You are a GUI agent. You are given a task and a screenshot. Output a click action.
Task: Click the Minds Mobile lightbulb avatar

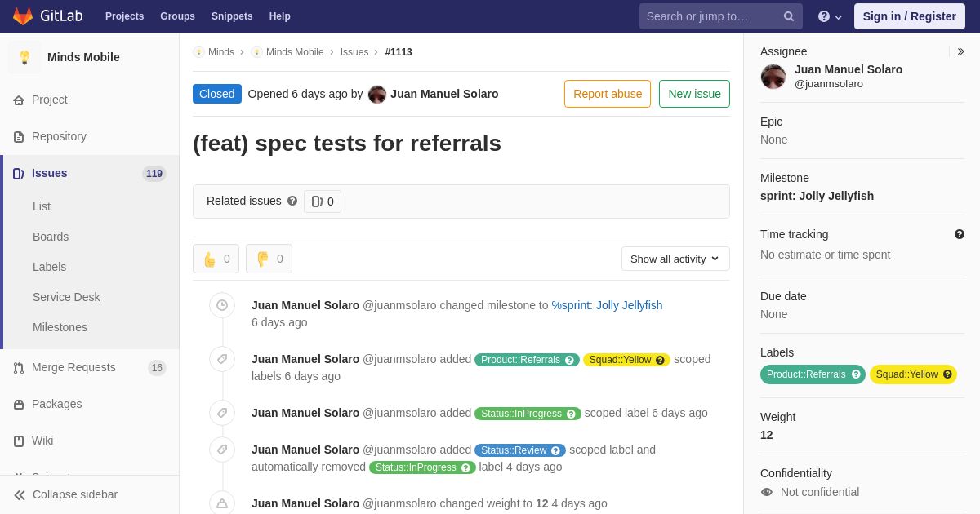(24, 57)
